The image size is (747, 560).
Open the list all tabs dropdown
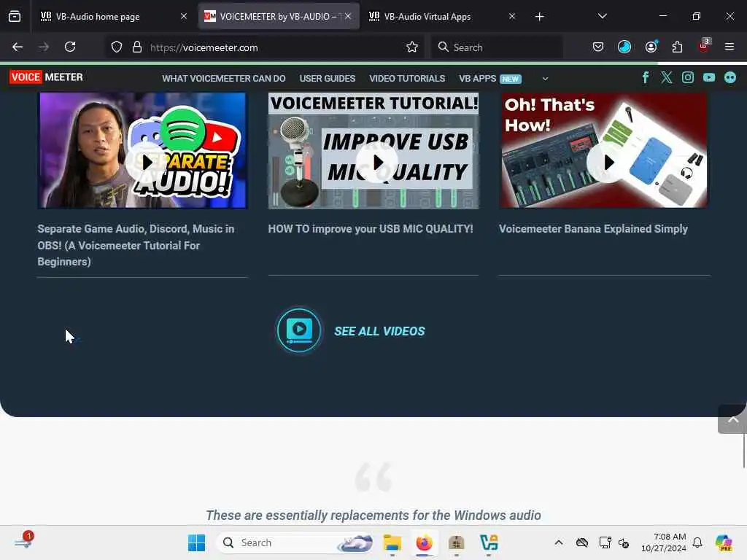[602, 16]
